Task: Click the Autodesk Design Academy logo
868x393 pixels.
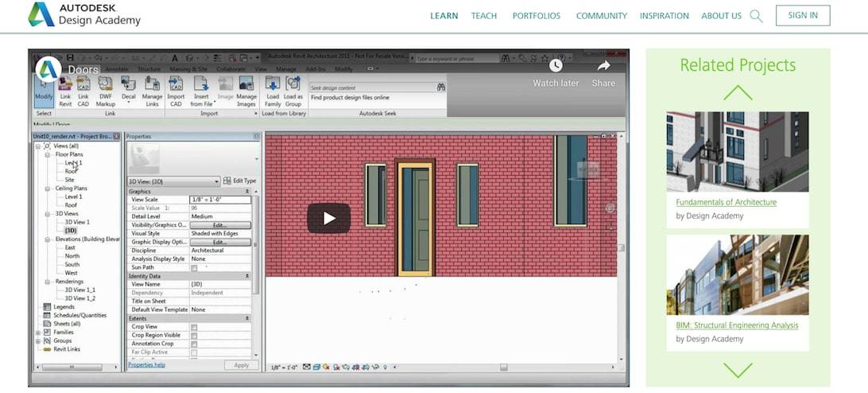Action: click(84, 15)
